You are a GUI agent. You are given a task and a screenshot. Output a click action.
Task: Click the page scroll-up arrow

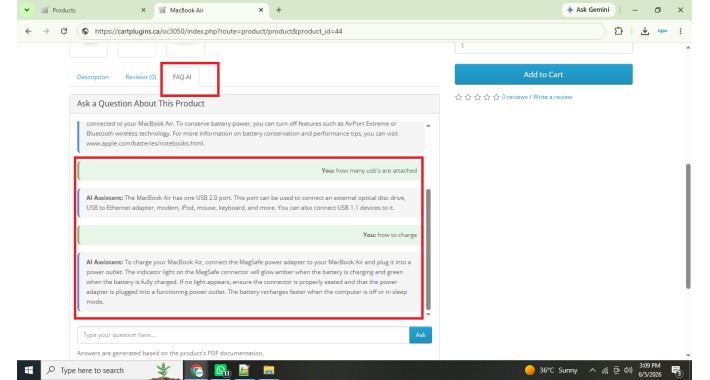pos(688,47)
